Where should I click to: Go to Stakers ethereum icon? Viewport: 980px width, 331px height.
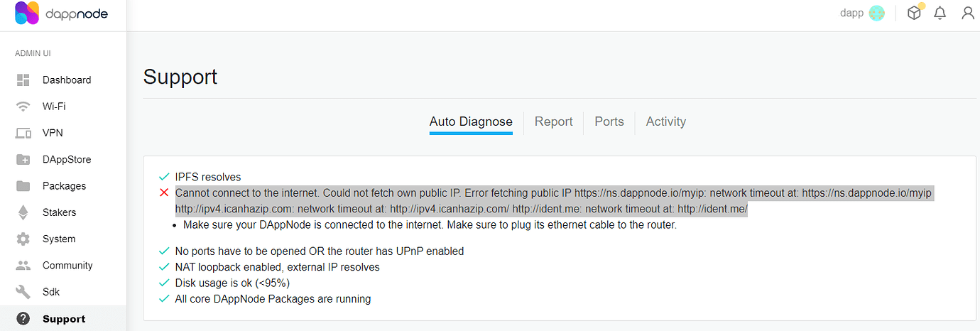[23, 212]
